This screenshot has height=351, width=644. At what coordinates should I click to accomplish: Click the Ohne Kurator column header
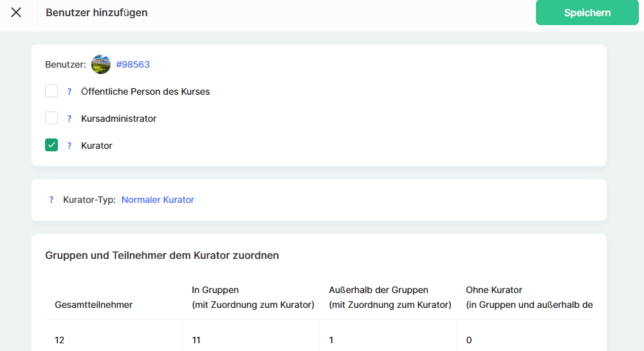[528, 298]
